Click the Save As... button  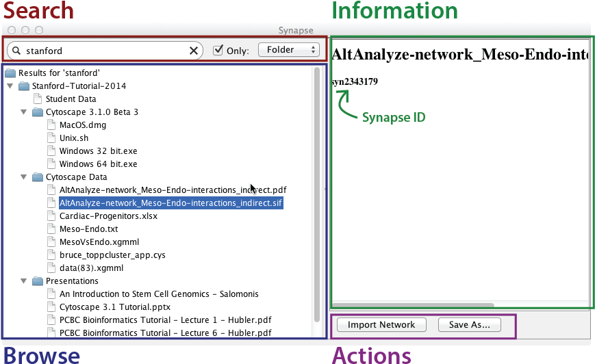point(470,325)
